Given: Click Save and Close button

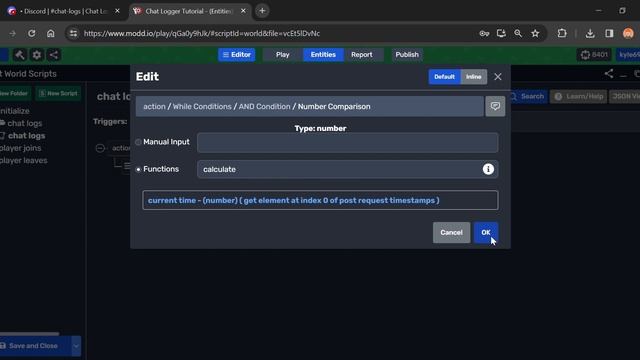Looking at the screenshot, I should [35, 346].
